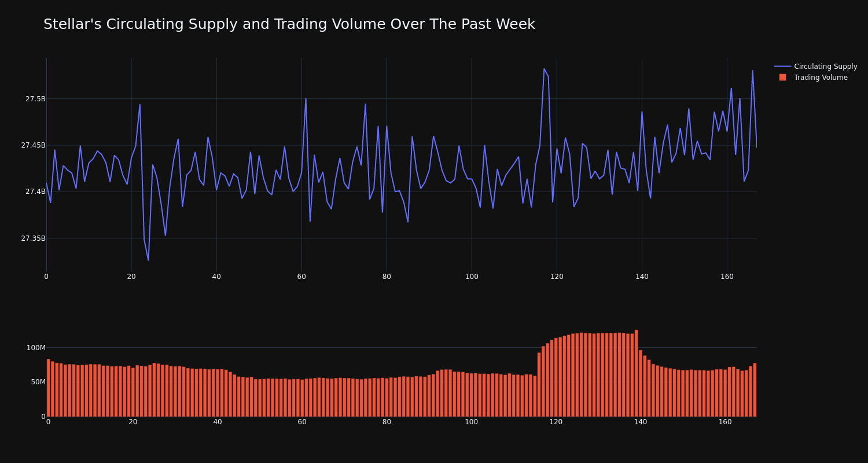Click the tallest volume bar near x=139

[x=636, y=373]
